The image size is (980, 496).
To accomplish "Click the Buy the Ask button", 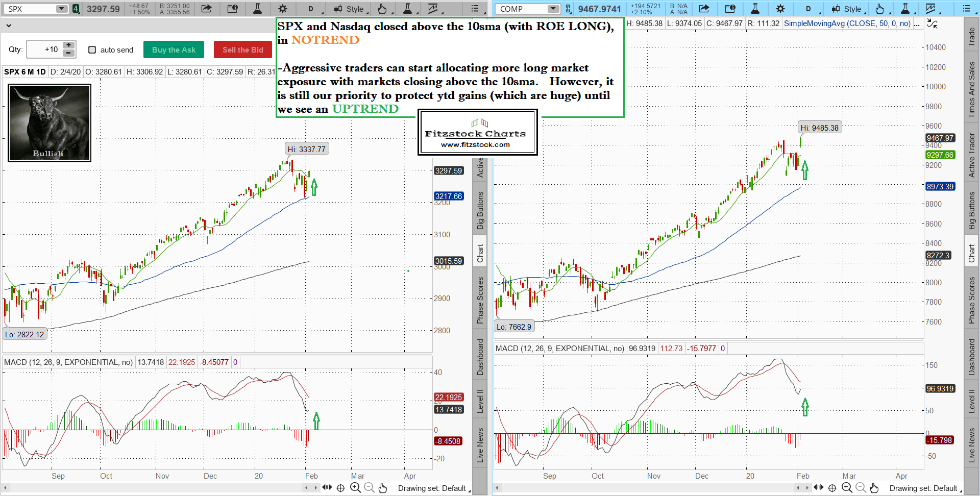I will [x=174, y=49].
